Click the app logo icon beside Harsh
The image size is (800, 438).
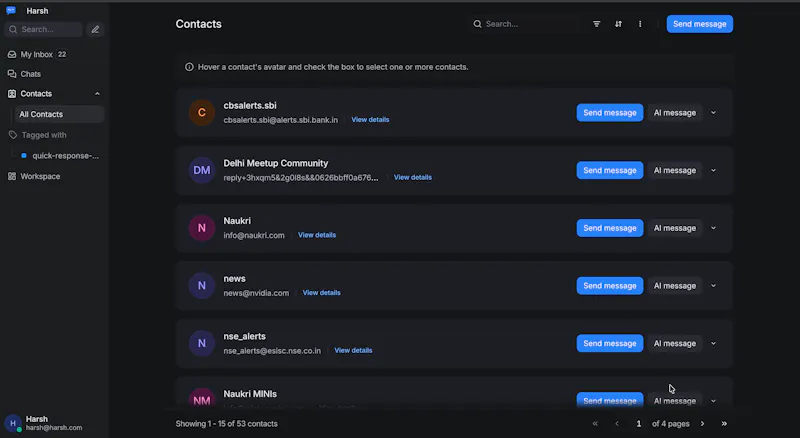pos(11,10)
